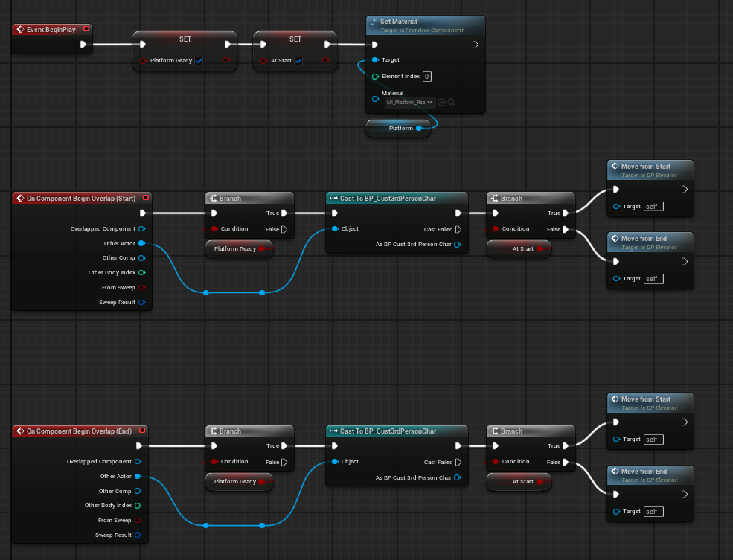Screen dimensions: 733x560
Task: Select the SET title above Platform Ready
Action: click(x=185, y=39)
